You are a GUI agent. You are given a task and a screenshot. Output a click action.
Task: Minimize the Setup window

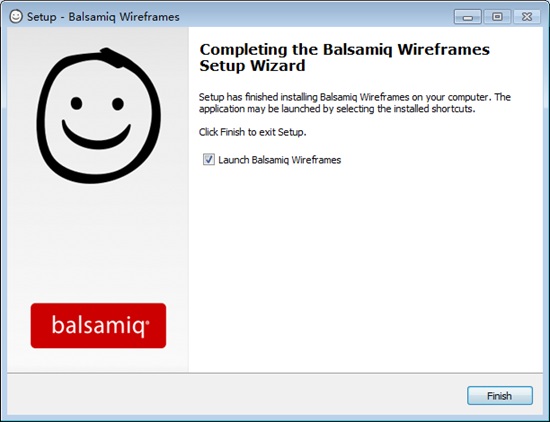[467, 17]
